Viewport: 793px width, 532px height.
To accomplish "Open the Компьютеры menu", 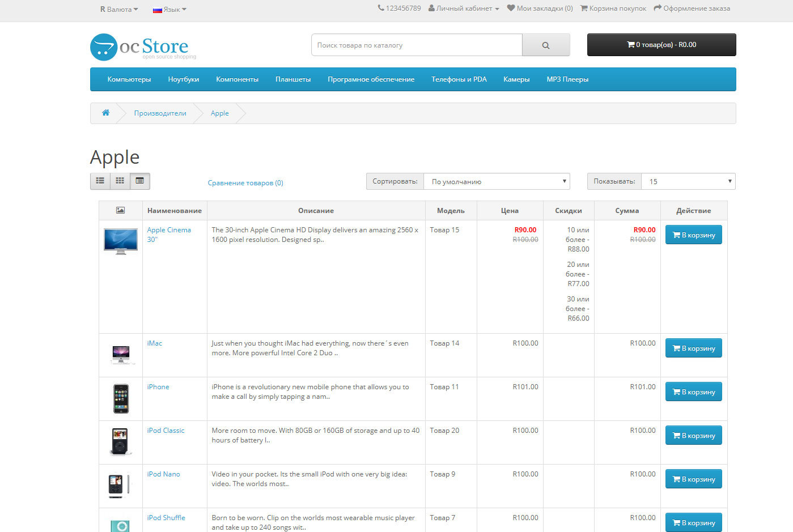I will tap(129, 79).
